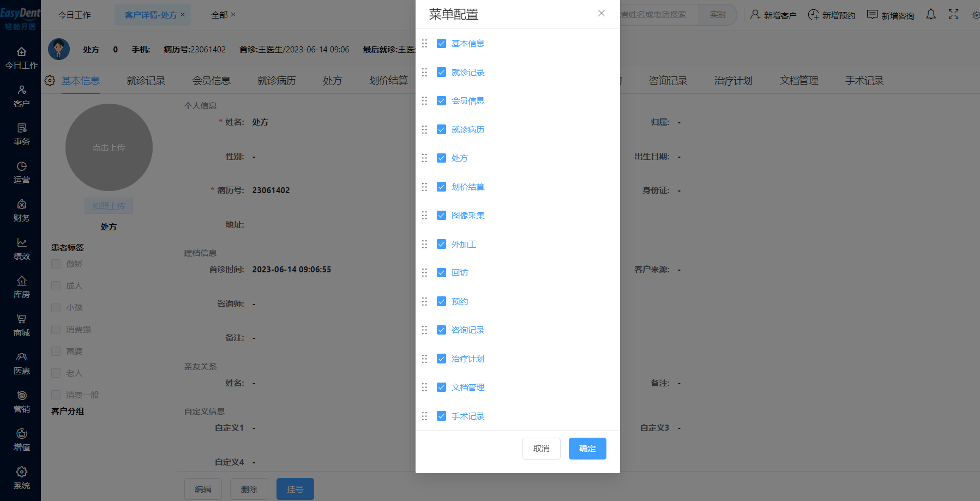980x501 pixels.
Task: Click the drag handle for 就诊记录 row
Action: [424, 72]
